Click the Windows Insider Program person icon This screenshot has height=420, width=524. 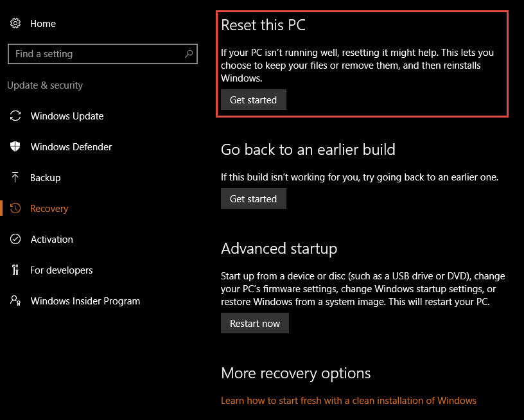(15, 301)
